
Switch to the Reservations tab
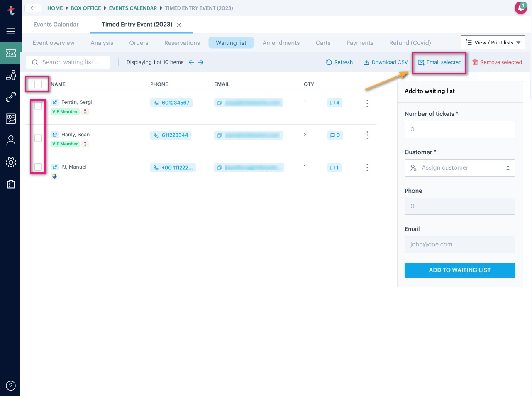182,42
